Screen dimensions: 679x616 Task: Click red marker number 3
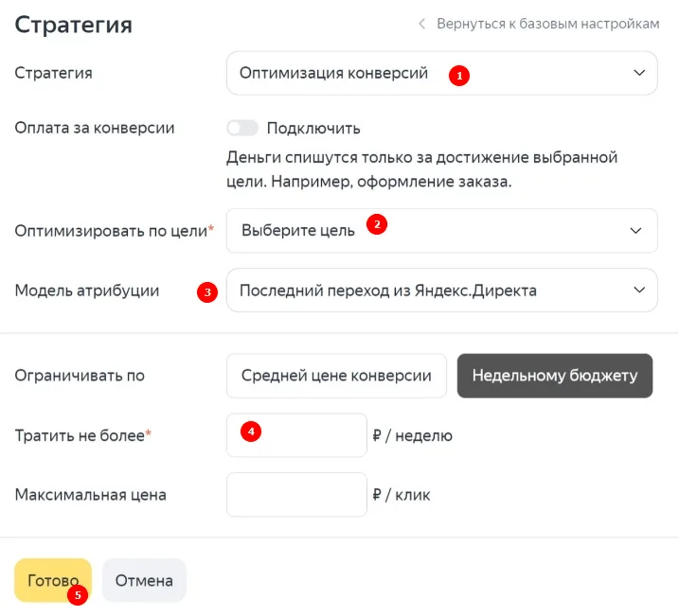207,292
